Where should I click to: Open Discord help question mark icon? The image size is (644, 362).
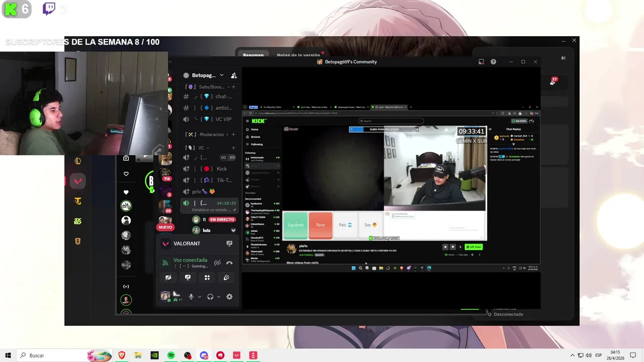[x=493, y=62]
